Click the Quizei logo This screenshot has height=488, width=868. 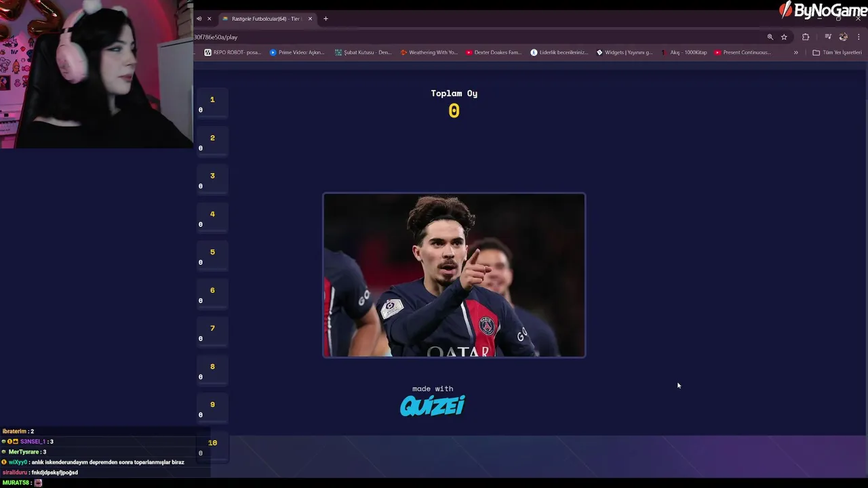(432, 405)
